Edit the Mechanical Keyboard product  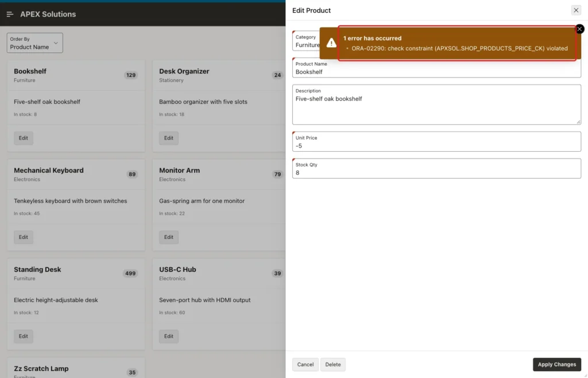tap(23, 237)
